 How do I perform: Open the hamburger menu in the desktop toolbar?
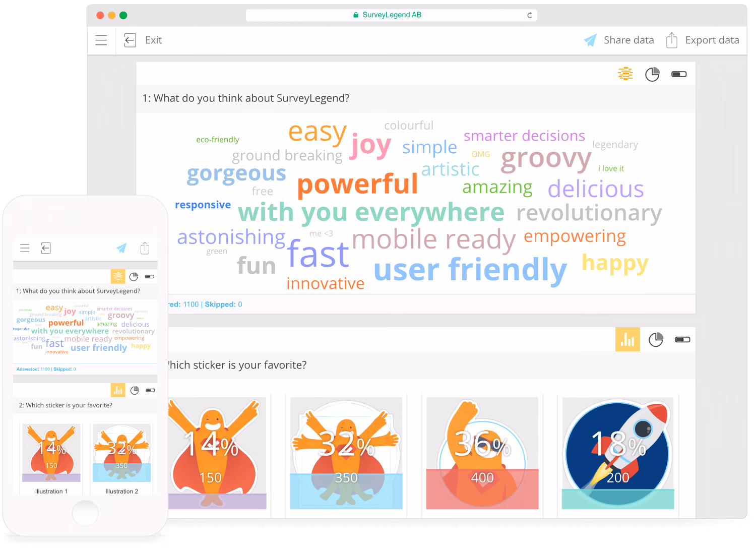[101, 40]
